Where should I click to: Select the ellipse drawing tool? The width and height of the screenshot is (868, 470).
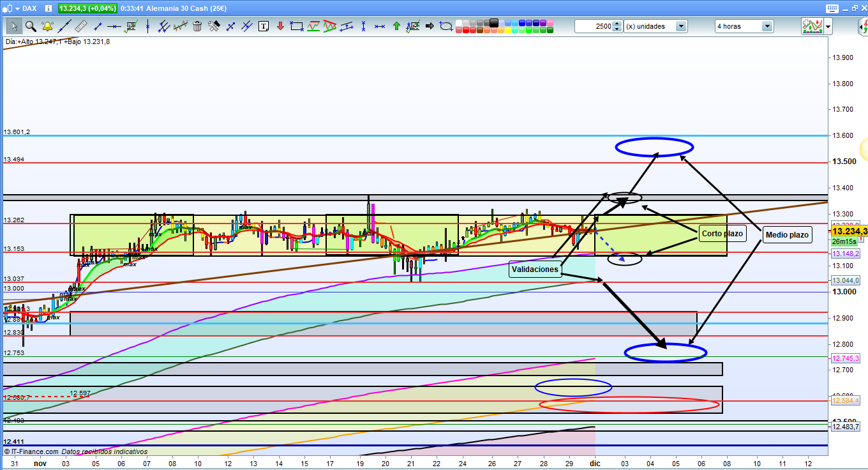446,26
